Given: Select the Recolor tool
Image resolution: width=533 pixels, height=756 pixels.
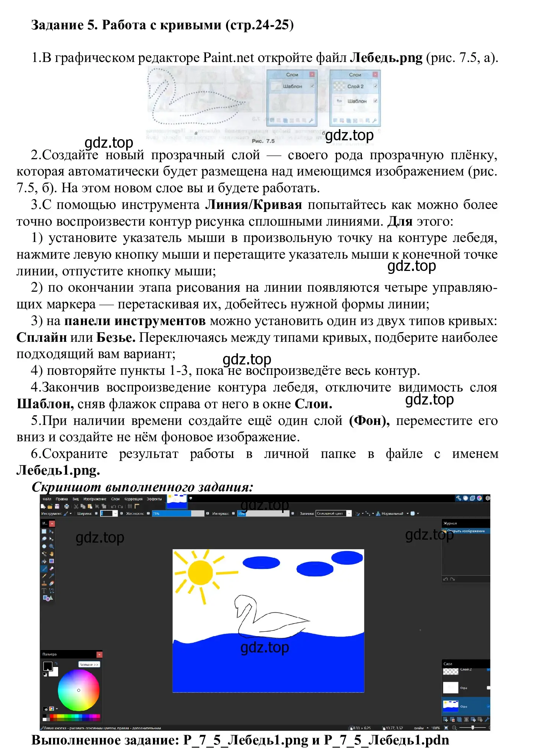Looking at the screenshot, I should [52, 583].
